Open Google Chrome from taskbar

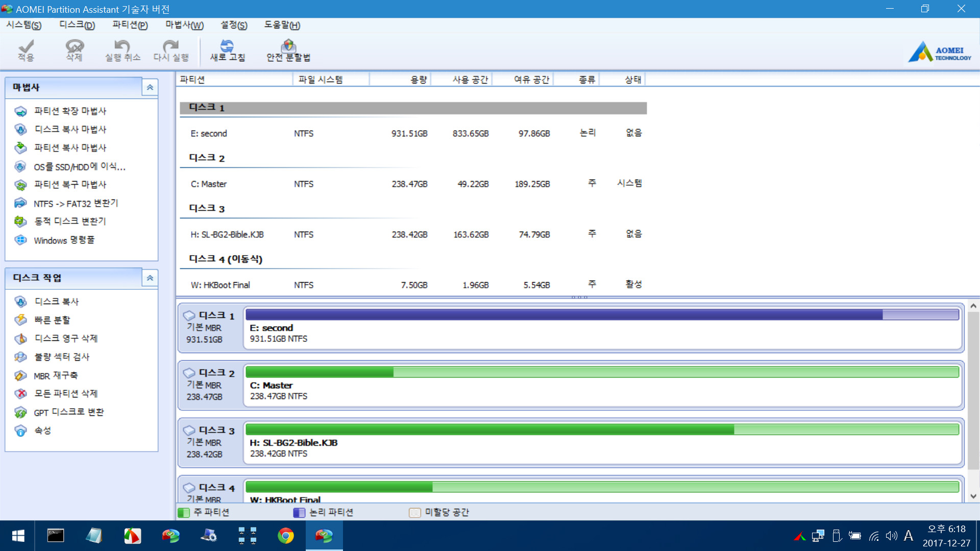[285, 536]
